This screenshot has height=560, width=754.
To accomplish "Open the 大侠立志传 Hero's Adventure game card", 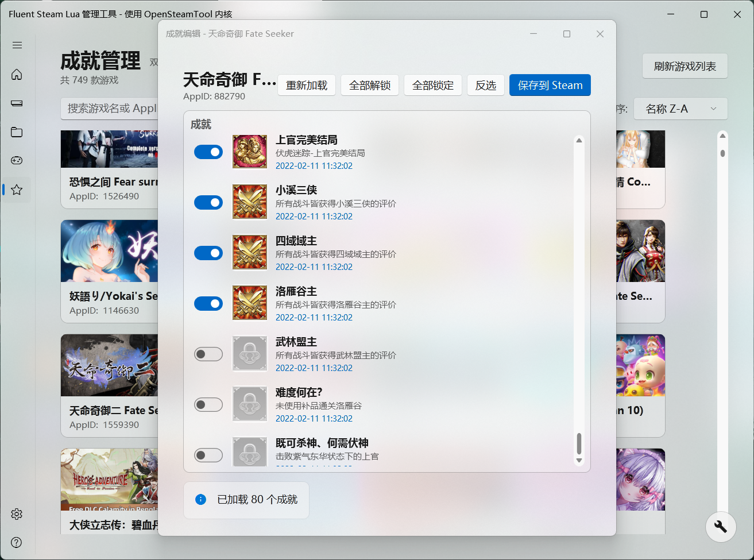I will 109,491.
